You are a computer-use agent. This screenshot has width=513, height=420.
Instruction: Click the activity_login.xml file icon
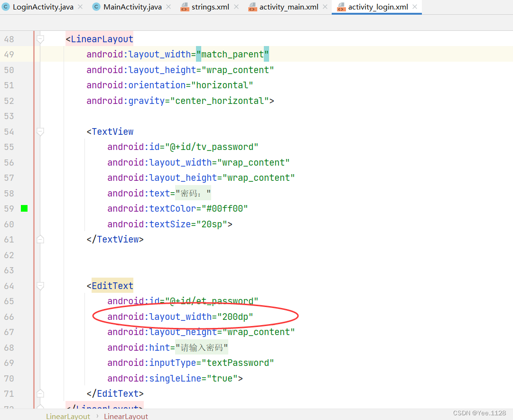pyautogui.click(x=341, y=7)
